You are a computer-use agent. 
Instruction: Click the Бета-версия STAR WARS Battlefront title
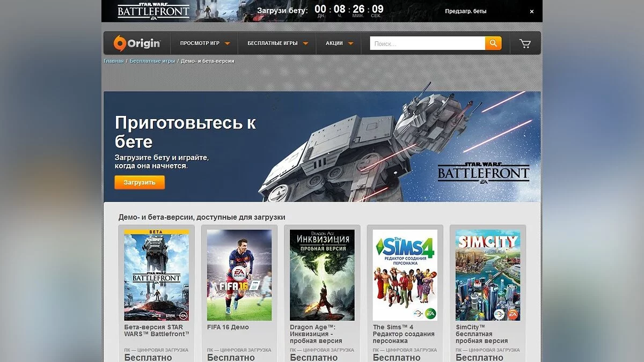[157, 330]
